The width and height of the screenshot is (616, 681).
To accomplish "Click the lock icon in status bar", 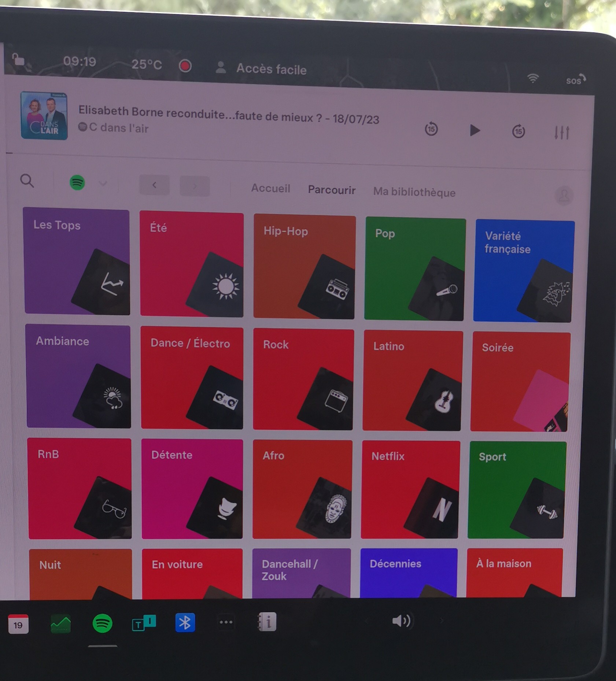I will click(x=18, y=60).
